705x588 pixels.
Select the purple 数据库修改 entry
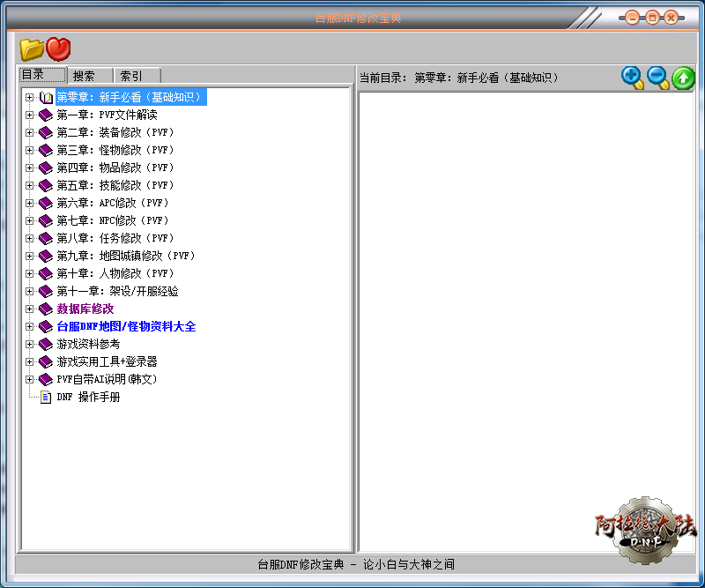[85, 309]
